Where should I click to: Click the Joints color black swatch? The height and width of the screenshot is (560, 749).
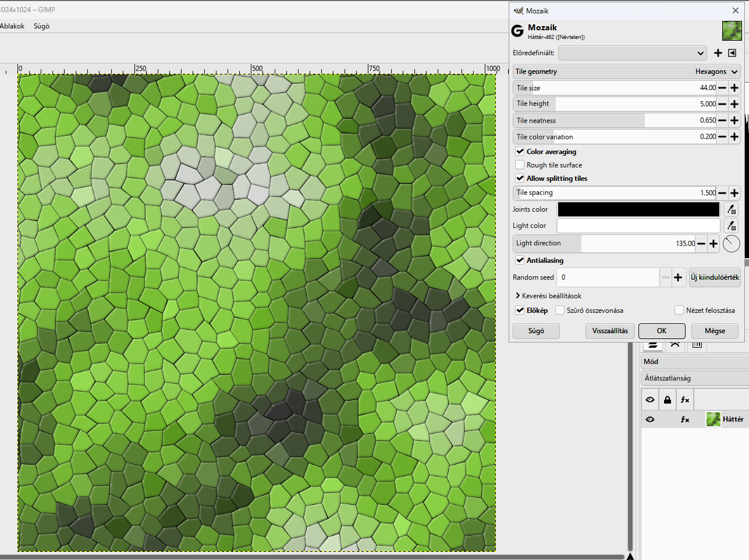[x=638, y=209]
